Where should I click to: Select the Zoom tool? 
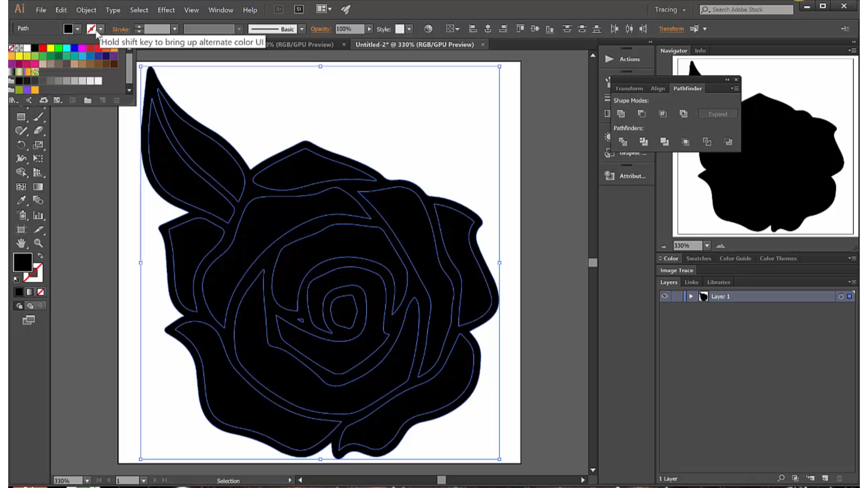[x=38, y=243]
